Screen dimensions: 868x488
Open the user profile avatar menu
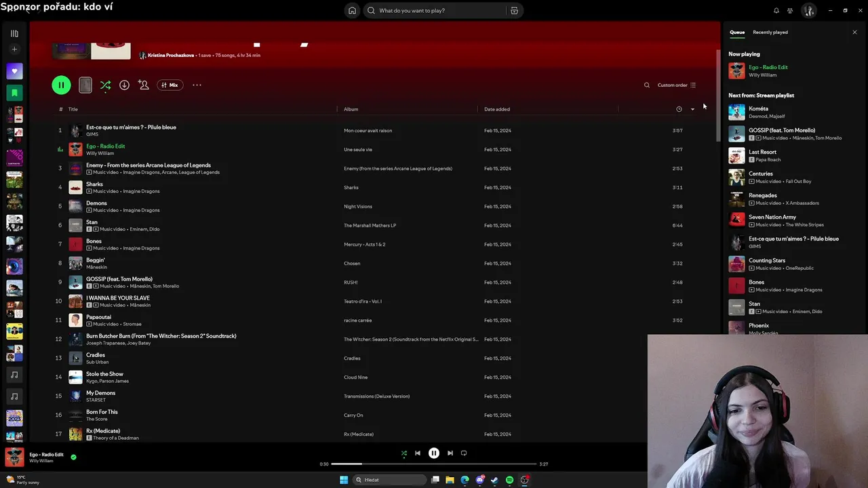tap(808, 10)
